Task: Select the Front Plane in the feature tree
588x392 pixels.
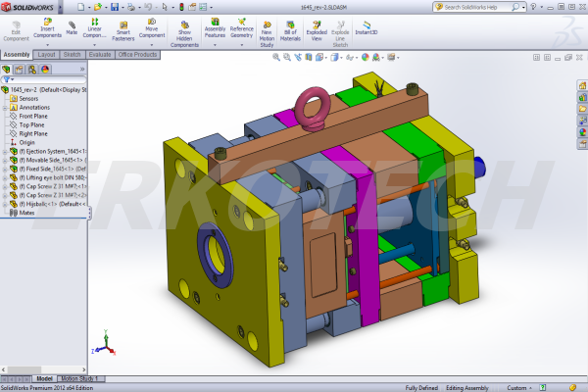Action: [x=36, y=116]
